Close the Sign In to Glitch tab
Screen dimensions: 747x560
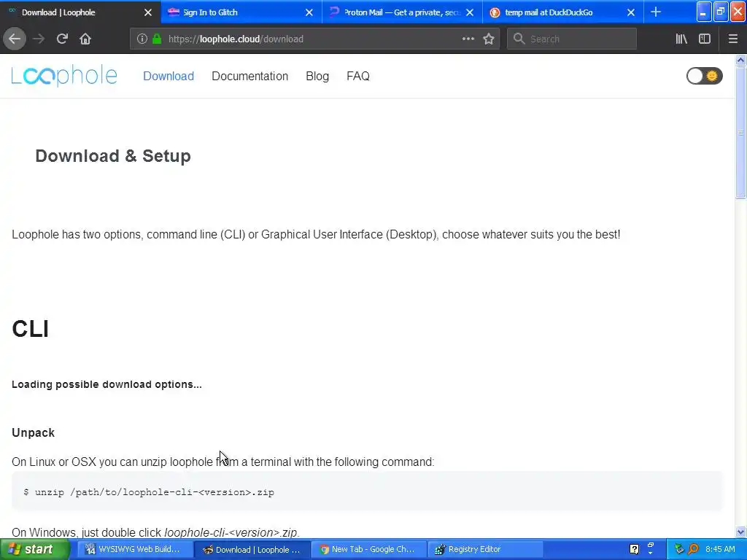pyautogui.click(x=309, y=12)
